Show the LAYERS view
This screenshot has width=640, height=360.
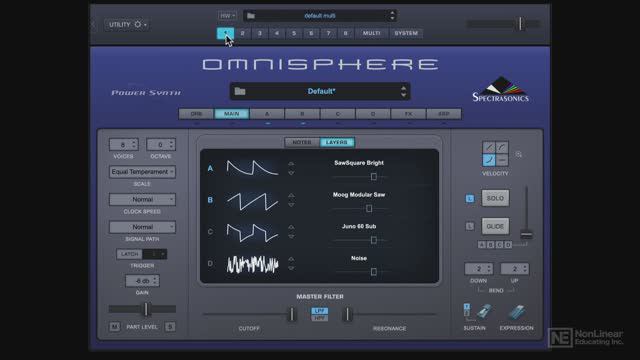coord(337,142)
